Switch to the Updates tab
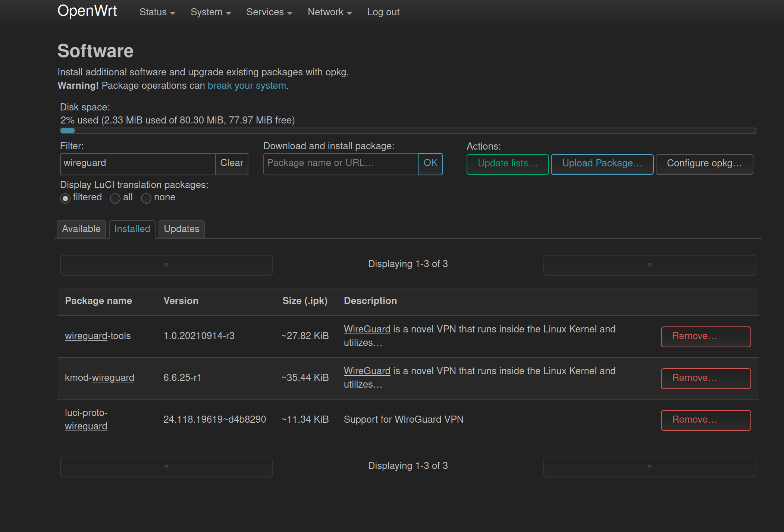Viewport: 784px width, 532px height. click(x=182, y=229)
